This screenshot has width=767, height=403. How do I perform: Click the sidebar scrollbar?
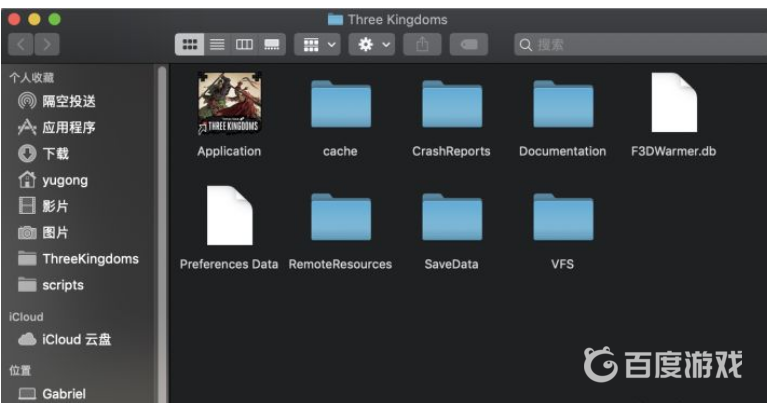pyautogui.click(x=162, y=234)
